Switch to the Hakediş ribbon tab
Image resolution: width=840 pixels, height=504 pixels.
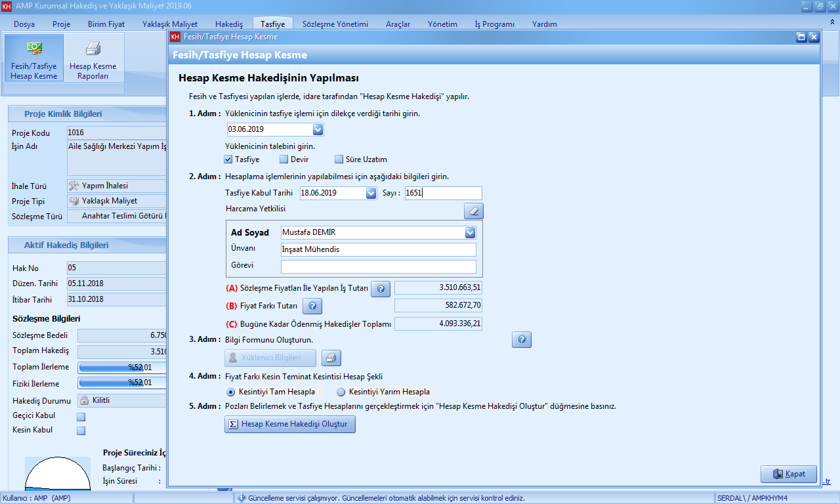pos(229,24)
